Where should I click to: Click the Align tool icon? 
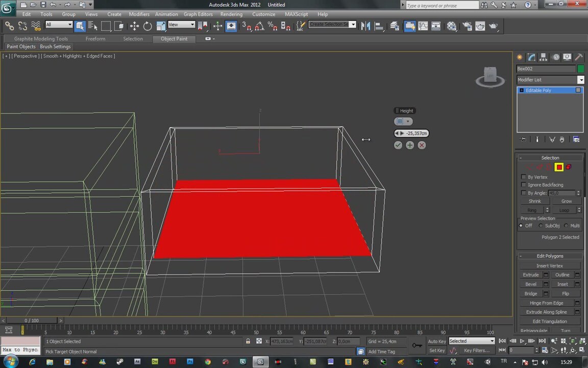pos(379,26)
